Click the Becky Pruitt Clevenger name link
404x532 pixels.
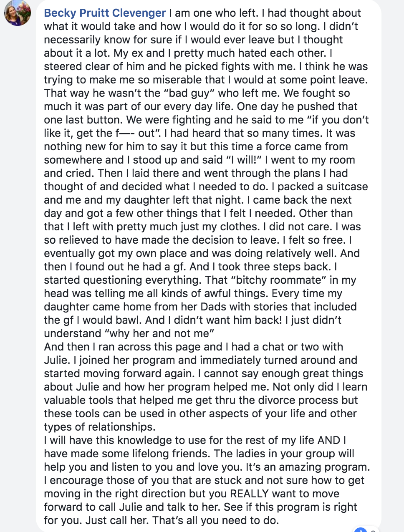click(105, 13)
